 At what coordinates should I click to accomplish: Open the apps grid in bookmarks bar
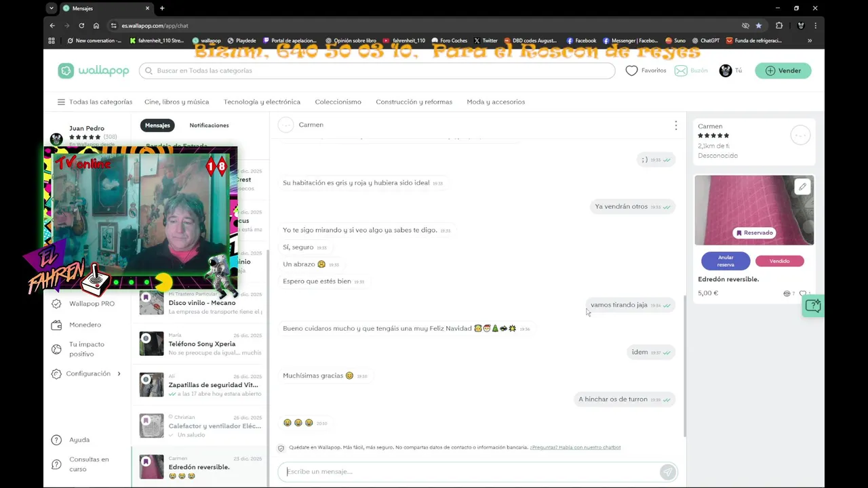[x=52, y=41]
